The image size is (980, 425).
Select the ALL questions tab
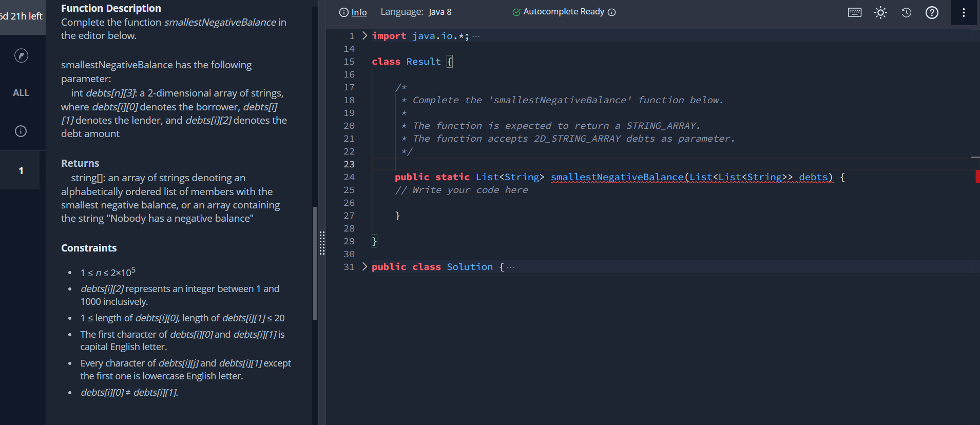(21, 93)
